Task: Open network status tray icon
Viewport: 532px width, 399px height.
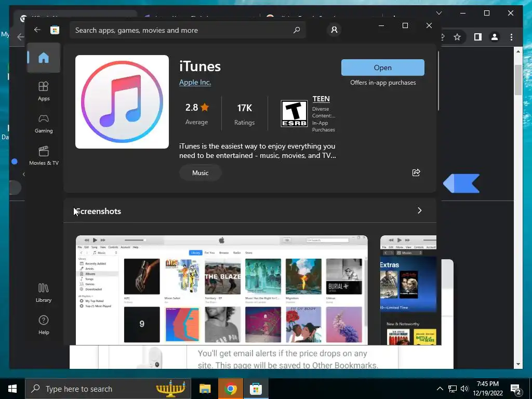Action: point(453,389)
